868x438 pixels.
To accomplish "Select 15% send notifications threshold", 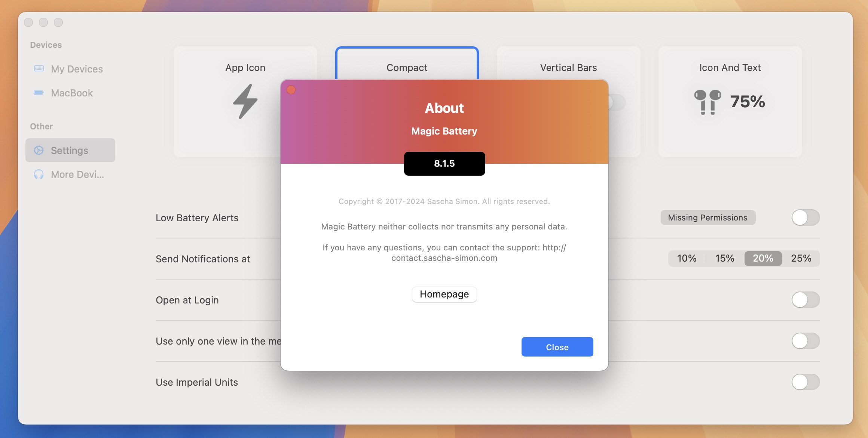I will (x=724, y=258).
